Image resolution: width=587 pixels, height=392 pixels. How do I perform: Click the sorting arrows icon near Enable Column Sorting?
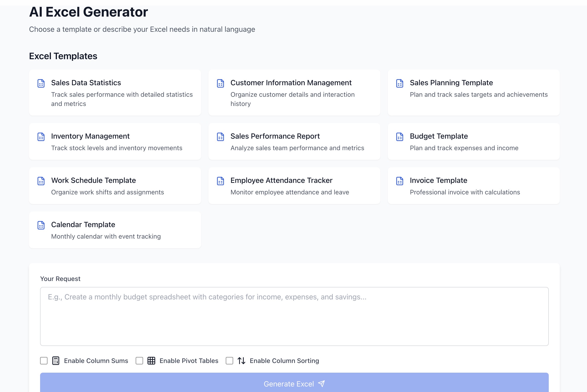pyautogui.click(x=241, y=360)
